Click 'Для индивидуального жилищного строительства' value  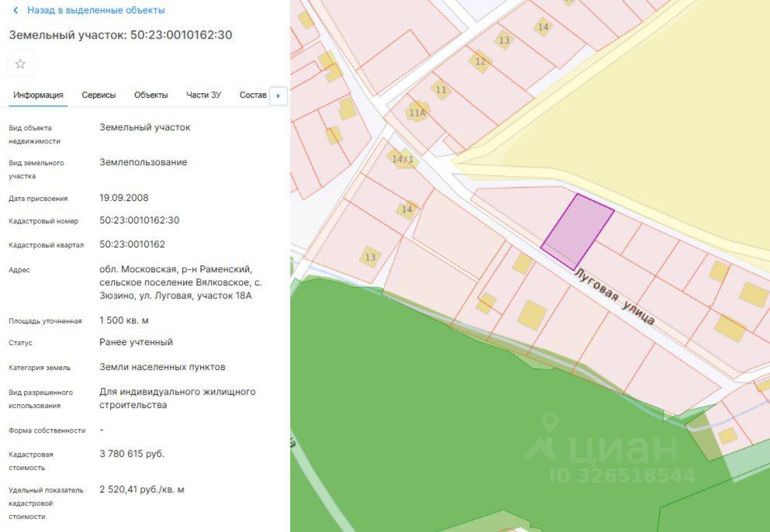(x=178, y=399)
